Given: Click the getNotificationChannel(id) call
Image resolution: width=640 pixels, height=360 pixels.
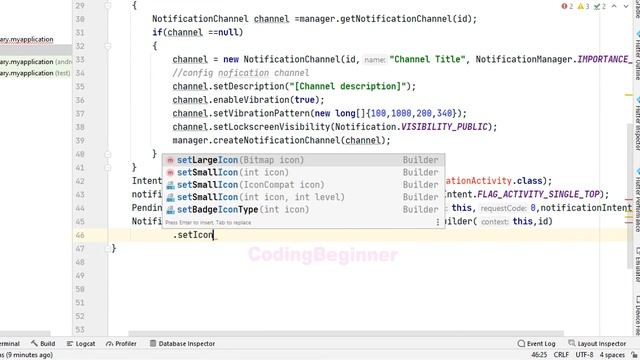Looking at the screenshot, I should click(406, 19).
